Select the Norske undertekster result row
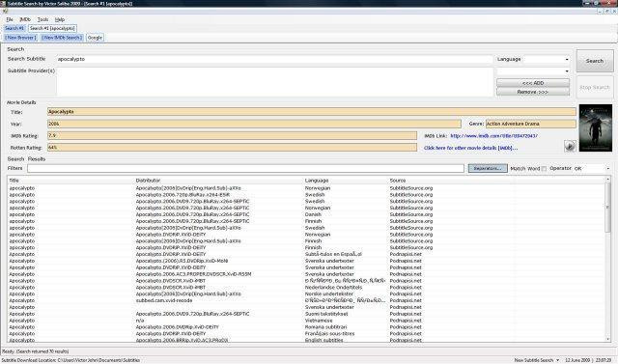This screenshot has height=364, width=618. click(306, 294)
